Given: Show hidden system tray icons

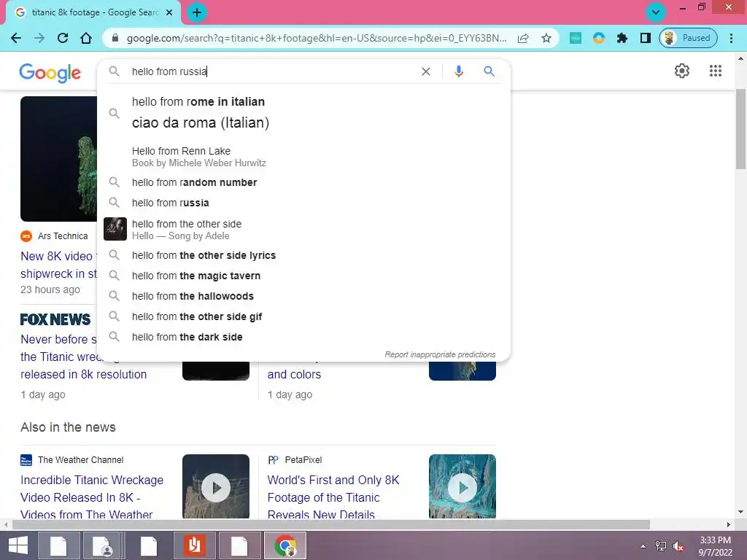Looking at the screenshot, I should point(643,546).
